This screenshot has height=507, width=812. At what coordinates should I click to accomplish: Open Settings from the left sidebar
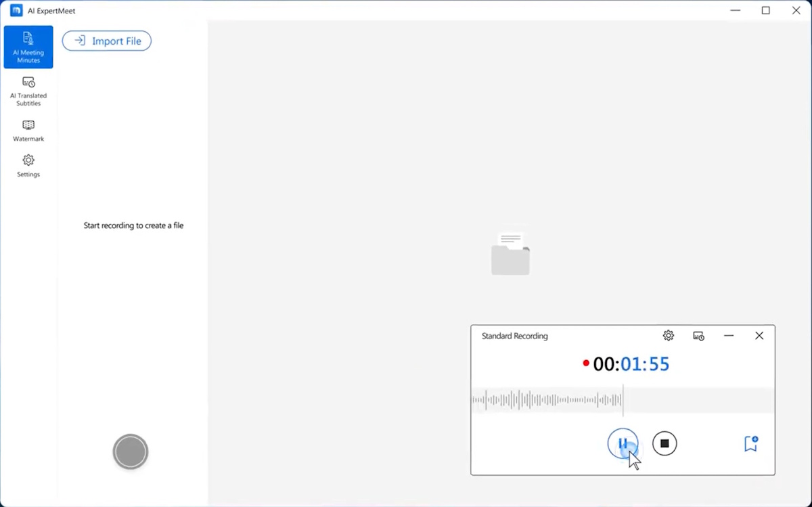tap(28, 166)
